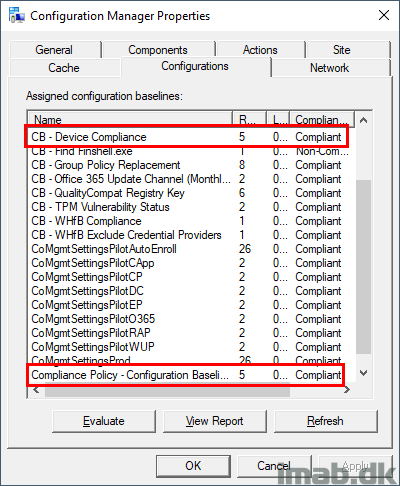Open the Components tab

158,50
